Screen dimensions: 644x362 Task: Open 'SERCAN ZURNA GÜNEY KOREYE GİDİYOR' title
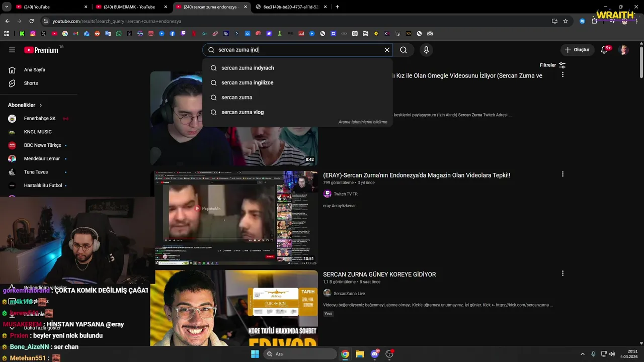[379, 275]
